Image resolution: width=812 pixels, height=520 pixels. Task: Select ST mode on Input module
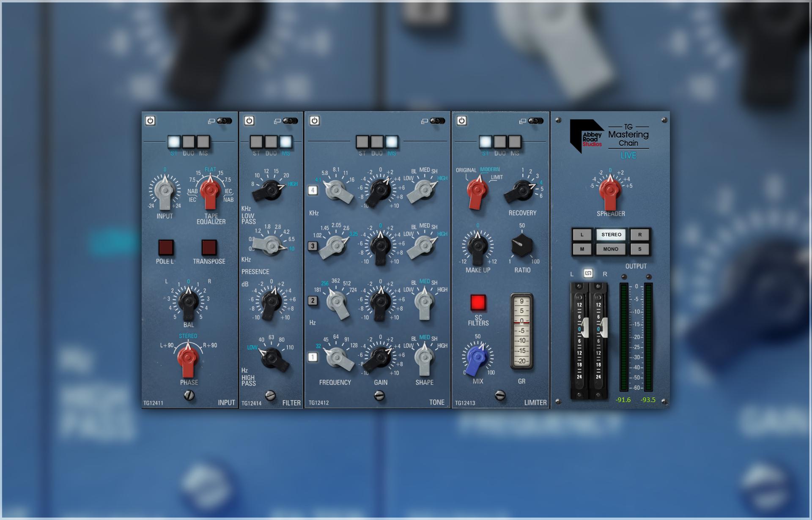click(x=174, y=142)
